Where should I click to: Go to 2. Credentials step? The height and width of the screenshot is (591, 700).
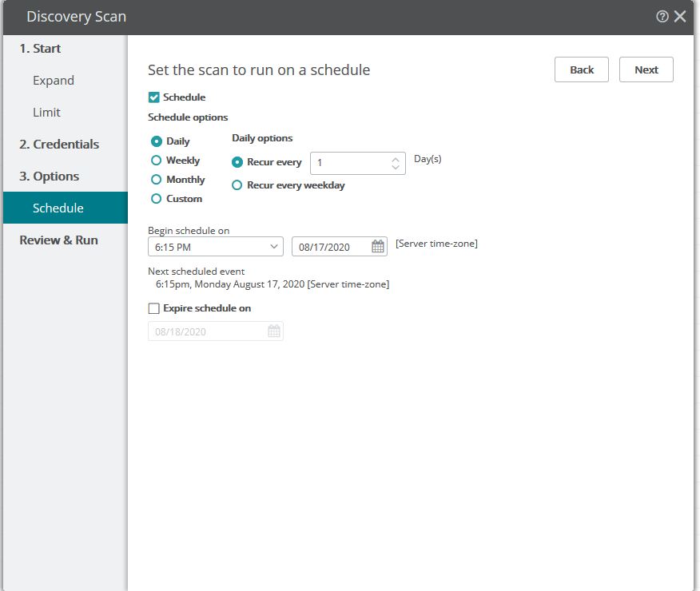59,144
